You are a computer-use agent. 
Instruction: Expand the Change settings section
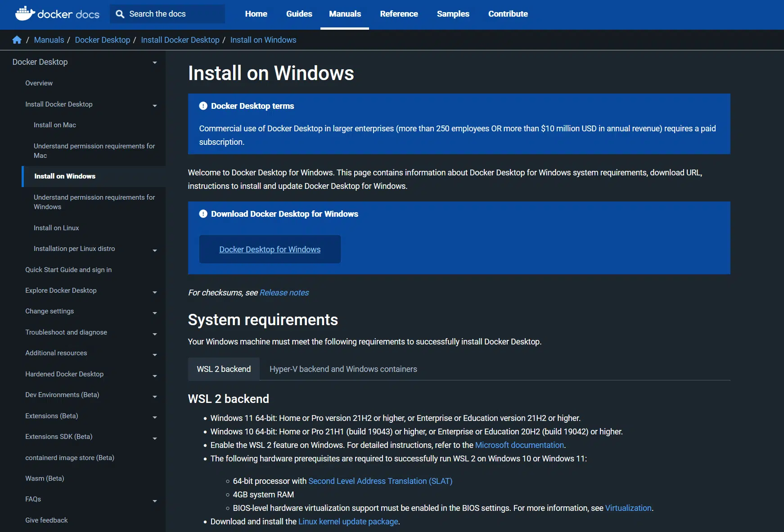[155, 313]
